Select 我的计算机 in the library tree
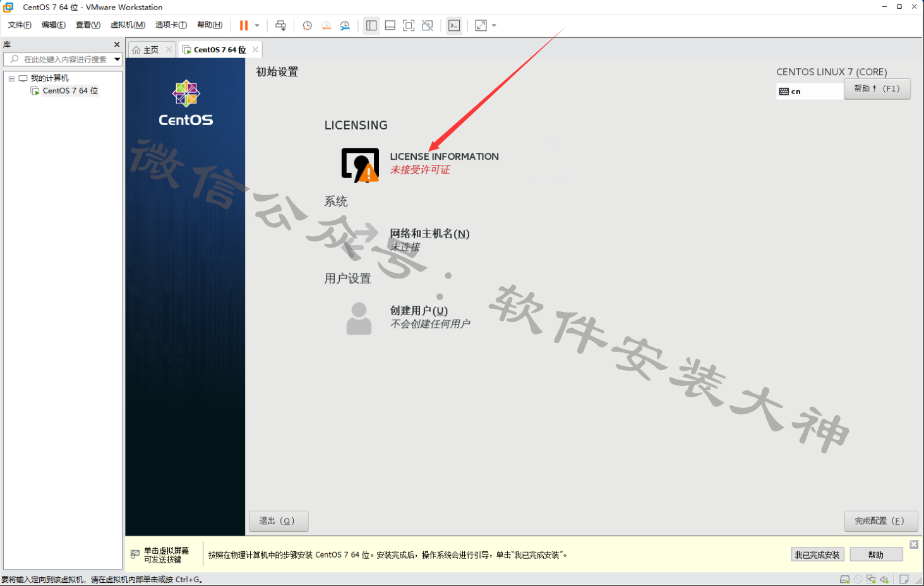924x586 pixels. coord(49,78)
